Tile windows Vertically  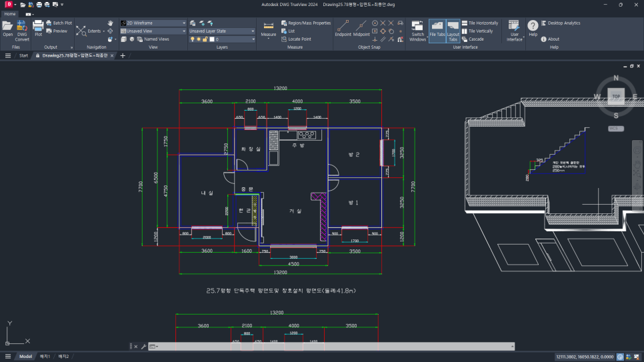[477, 31]
